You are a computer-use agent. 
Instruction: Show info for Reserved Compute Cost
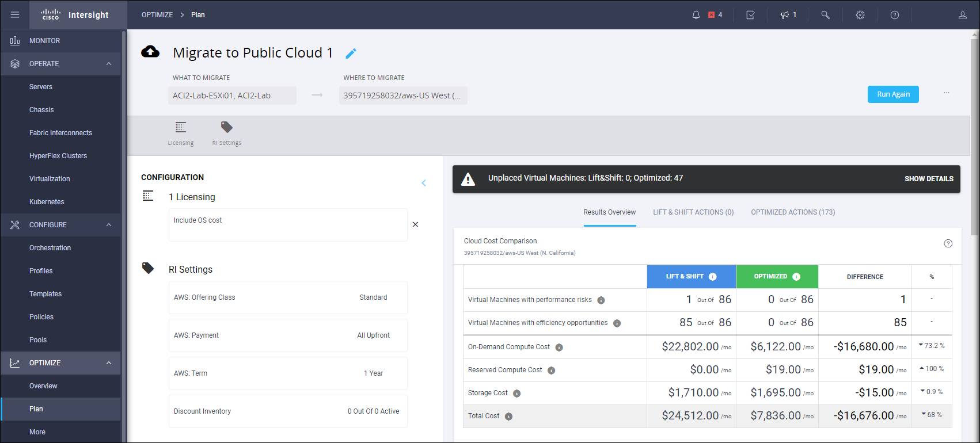tap(551, 371)
